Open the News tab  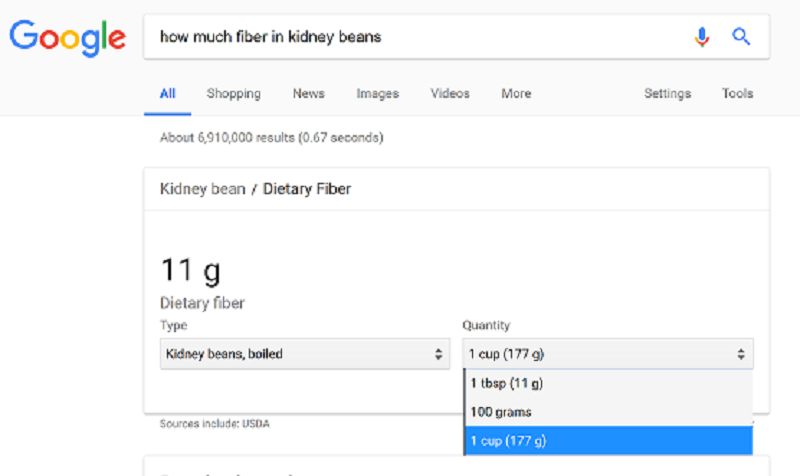tap(309, 93)
